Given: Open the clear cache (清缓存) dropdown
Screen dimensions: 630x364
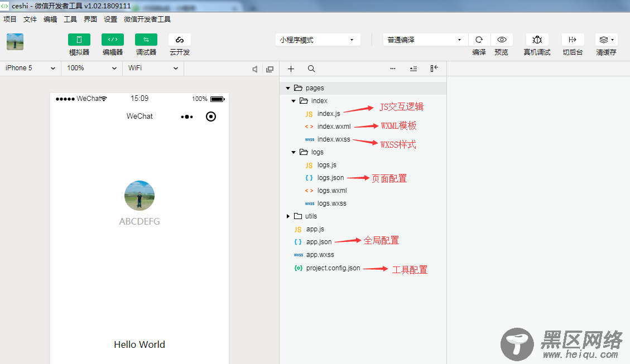Looking at the screenshot, I should click(607, 40).
